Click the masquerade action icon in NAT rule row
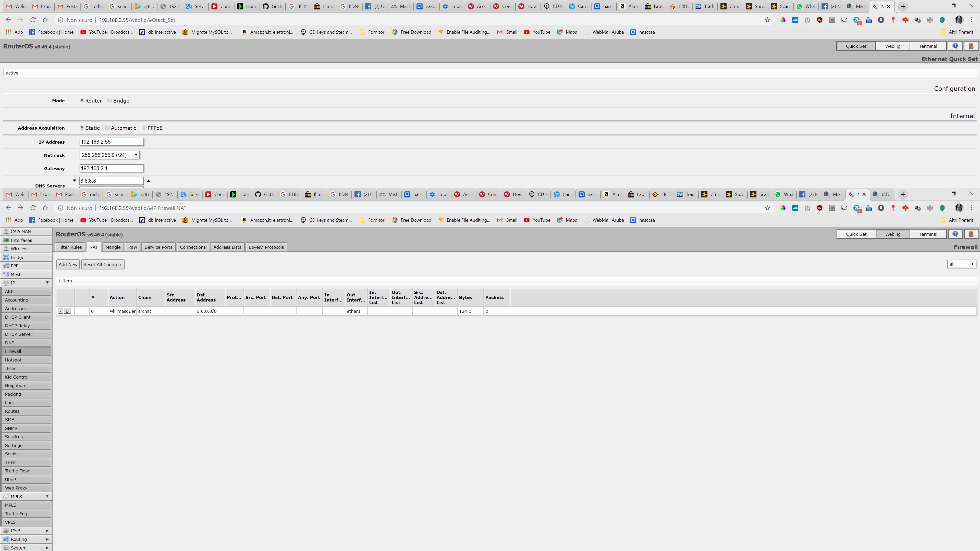 point(112,311)
